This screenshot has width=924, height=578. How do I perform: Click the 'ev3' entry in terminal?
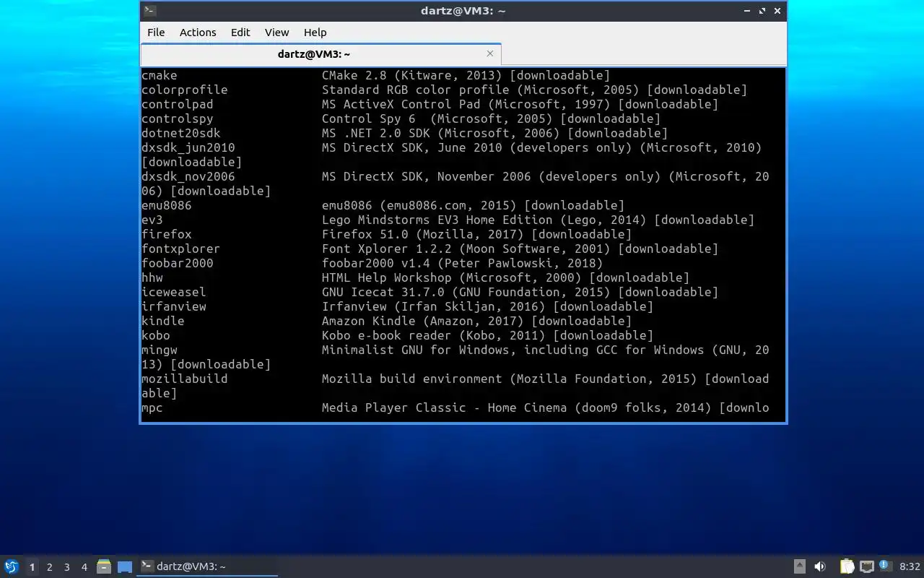click(x=152, y=220)
